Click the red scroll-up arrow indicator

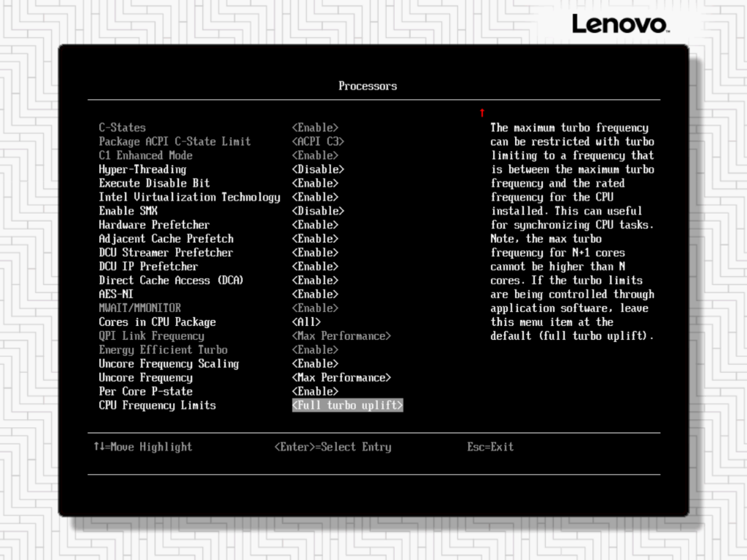481,112
